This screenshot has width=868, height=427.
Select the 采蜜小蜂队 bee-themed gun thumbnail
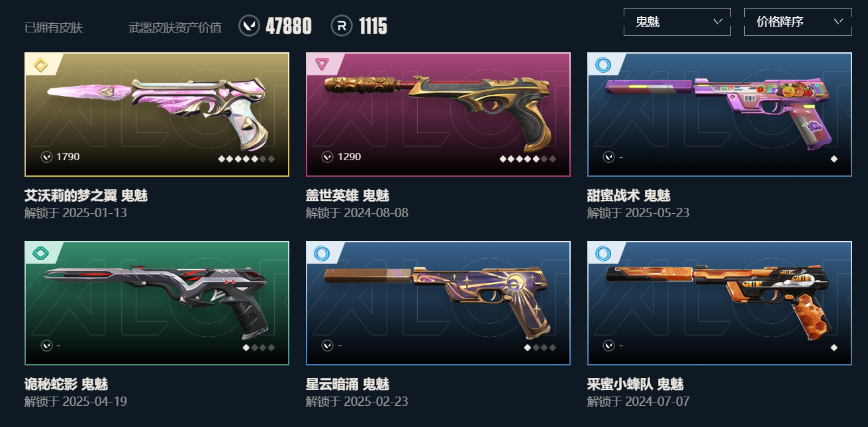pyautogui.click(x=720, y=303)
